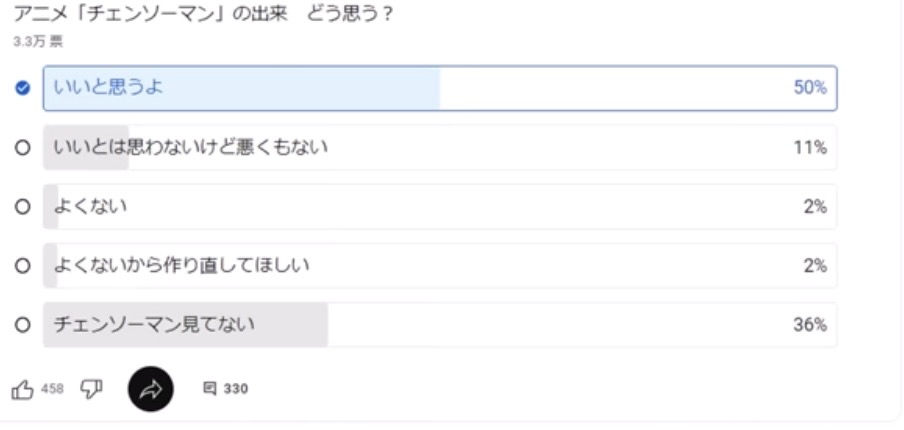Click the 50% result label
The image size is (904, 430).
(810, 88)
